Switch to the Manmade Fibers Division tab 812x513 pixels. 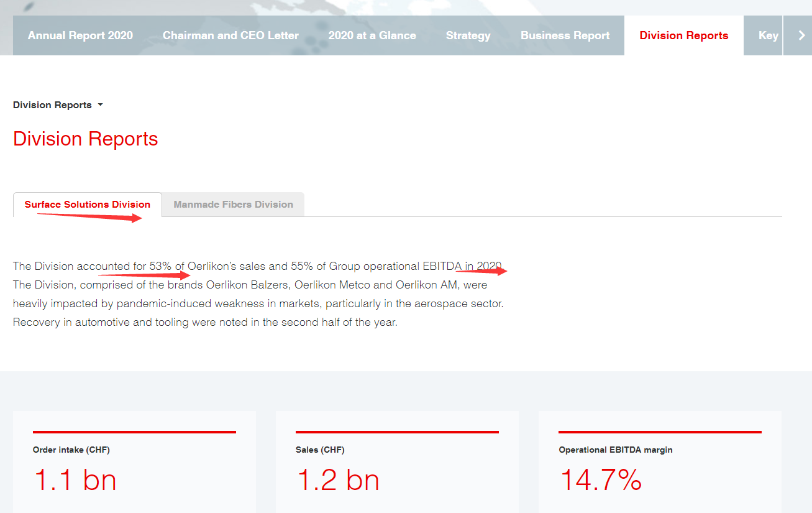pyautogui.click(x=233, y=205)
